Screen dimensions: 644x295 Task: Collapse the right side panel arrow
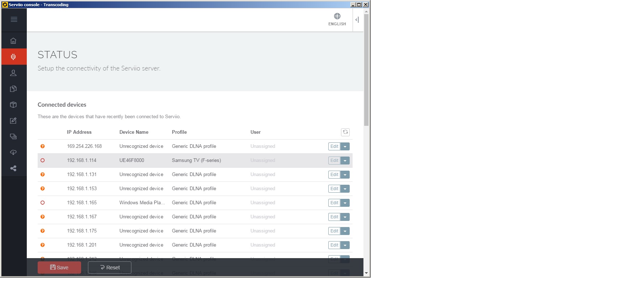click(357, 20)
